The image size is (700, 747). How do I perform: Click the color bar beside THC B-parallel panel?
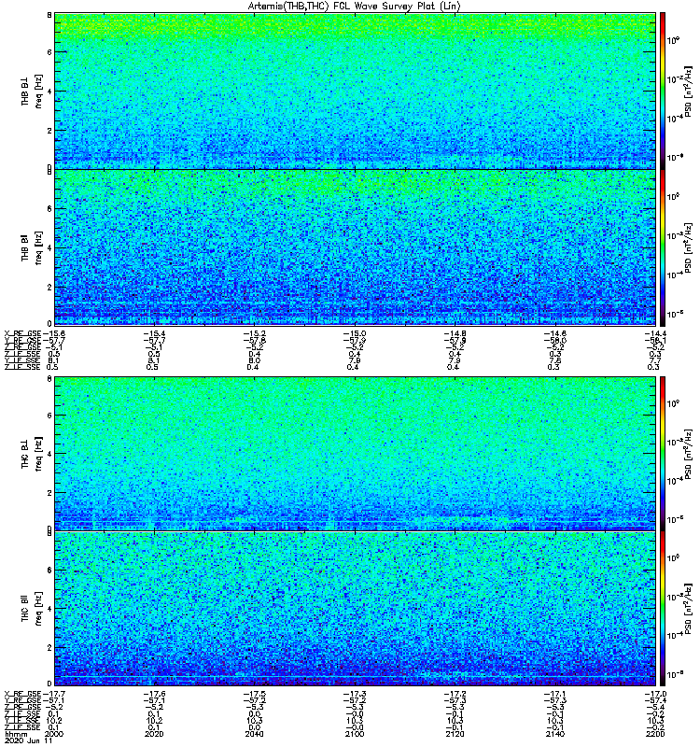[x=663, y=609]
